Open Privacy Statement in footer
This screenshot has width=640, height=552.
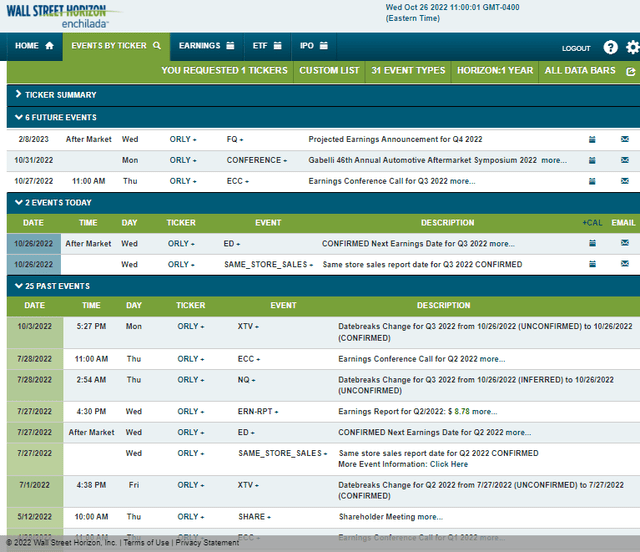pos(207,543)
